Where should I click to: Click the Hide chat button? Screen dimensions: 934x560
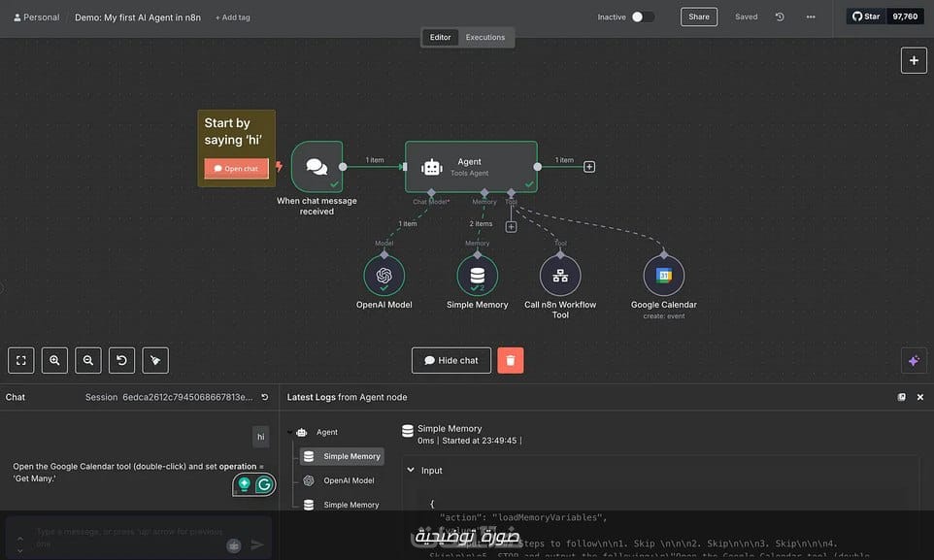pyautogui.click(x=450, y=360)
